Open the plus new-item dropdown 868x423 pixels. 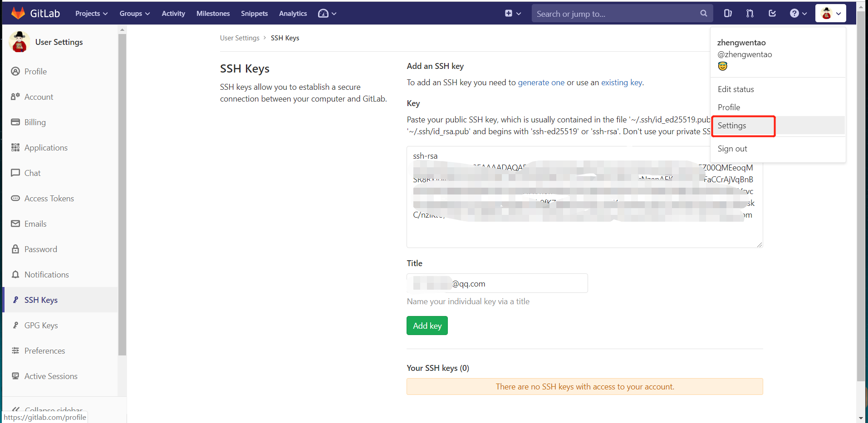[512, 13]
